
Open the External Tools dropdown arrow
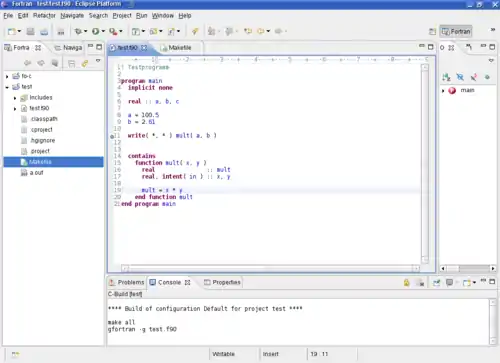[121, 31]
